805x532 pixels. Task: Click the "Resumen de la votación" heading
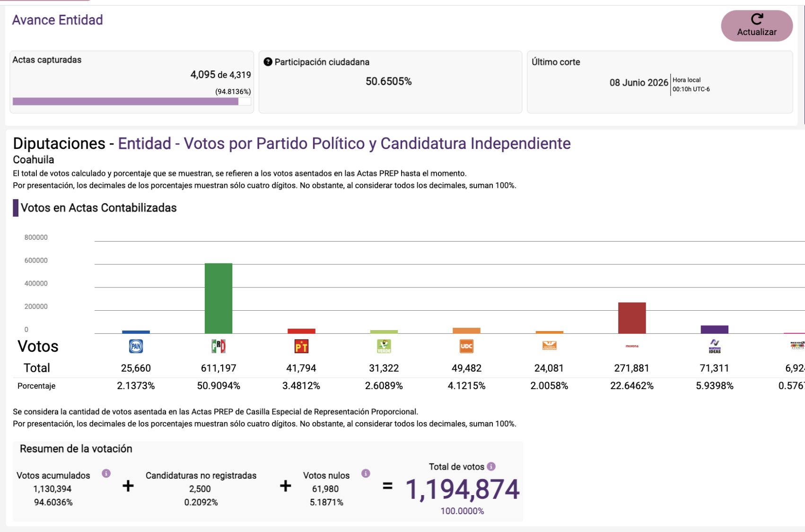pos(76,449)
